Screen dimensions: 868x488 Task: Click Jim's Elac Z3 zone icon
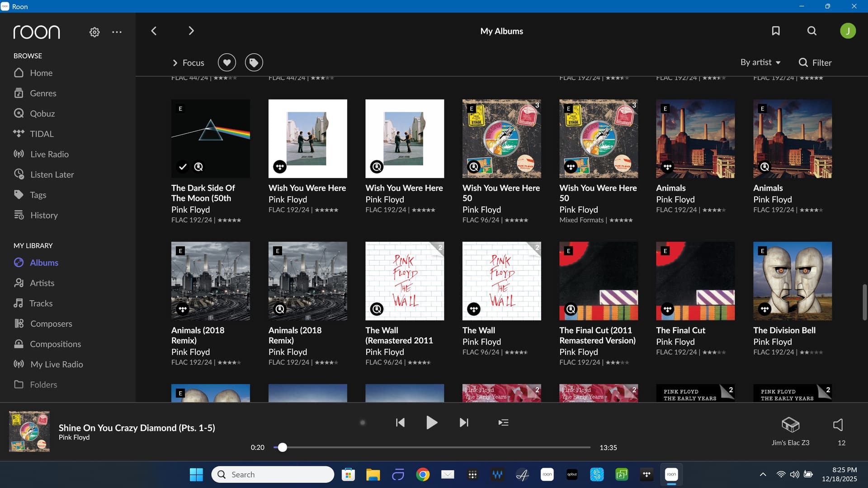790,425
